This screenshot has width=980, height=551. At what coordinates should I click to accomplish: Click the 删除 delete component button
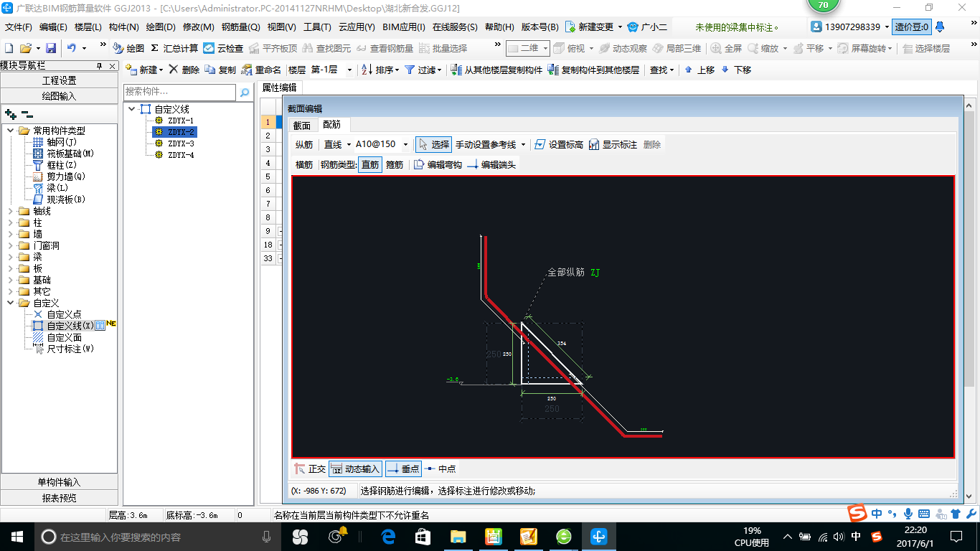pyautogui.click(x=184, y=70)
